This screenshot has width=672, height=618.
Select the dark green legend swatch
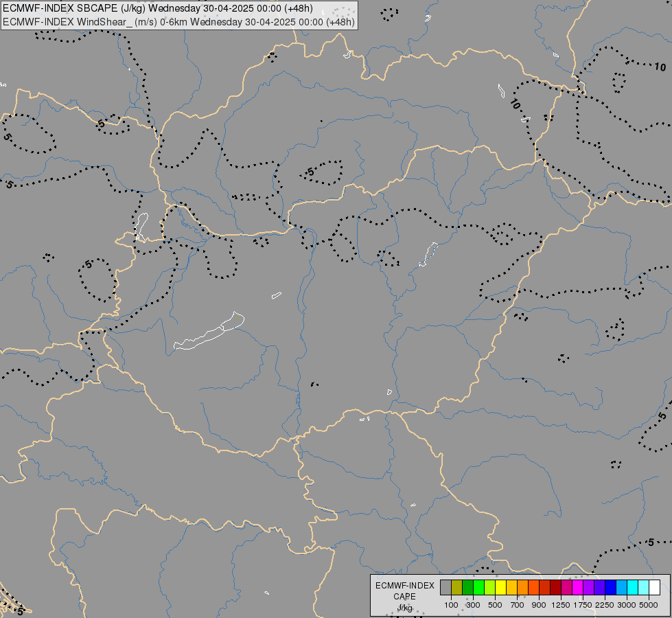coord(467,587)
